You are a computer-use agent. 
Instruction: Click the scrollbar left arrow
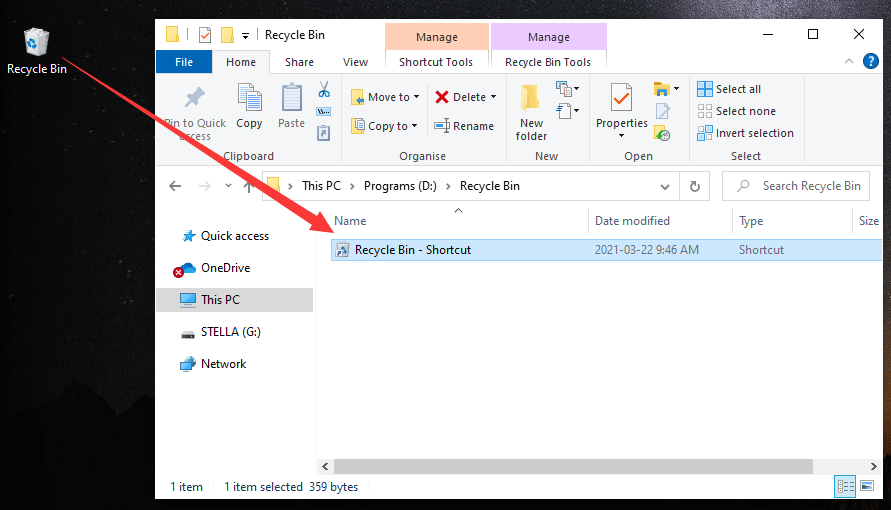click(x=325, y=466)
